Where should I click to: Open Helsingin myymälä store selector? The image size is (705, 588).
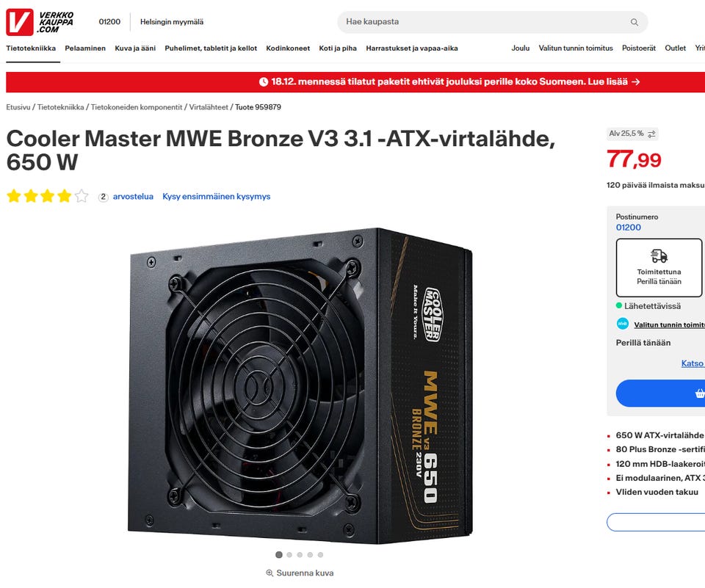click(172, 21)
